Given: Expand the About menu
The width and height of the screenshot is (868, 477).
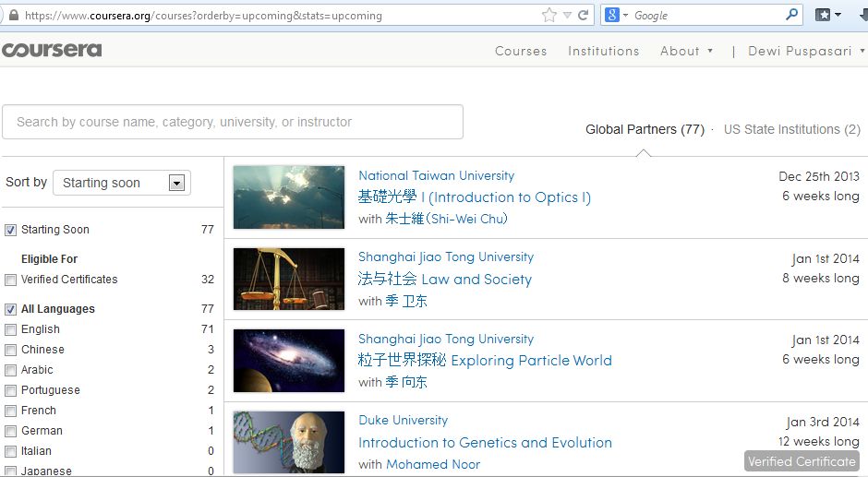Looking at the screenshot, I should click(x=686, y=51).
